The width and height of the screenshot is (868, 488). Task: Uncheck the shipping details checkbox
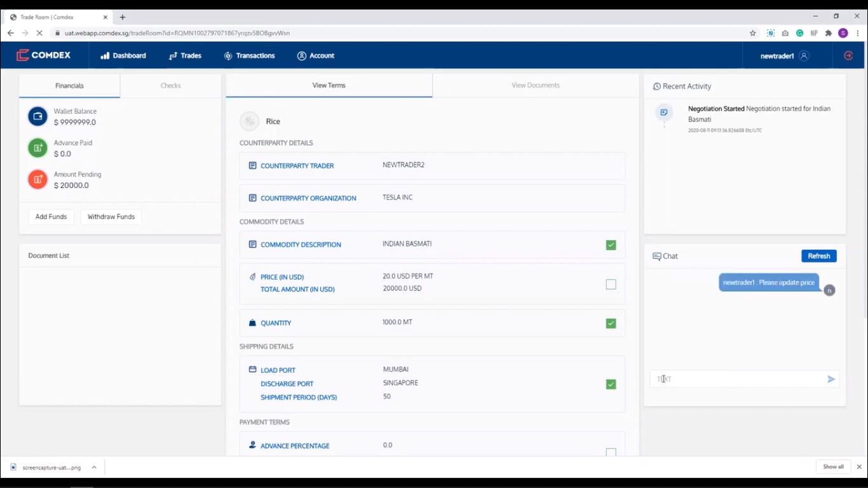pos(611,384)
